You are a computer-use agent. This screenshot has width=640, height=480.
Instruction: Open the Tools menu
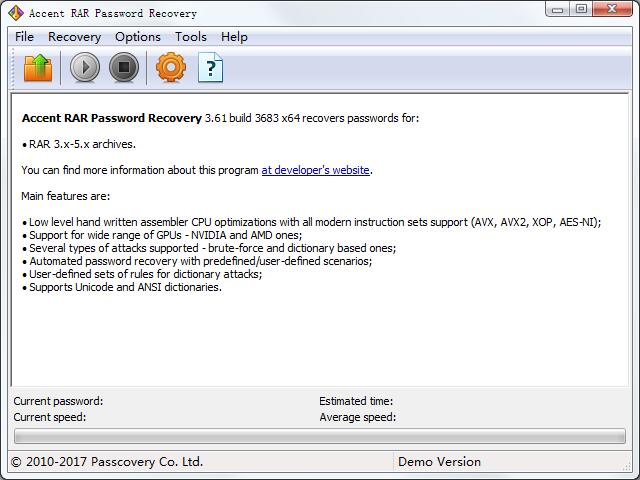(191, 37)
